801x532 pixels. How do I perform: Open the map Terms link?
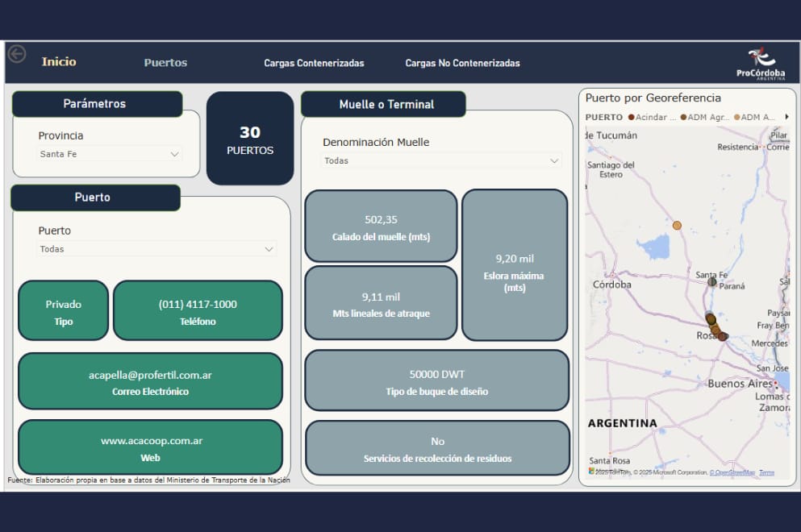pyautogui.click(x=766, y=473)
